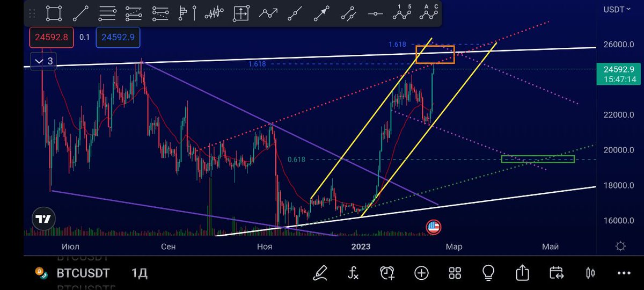Select the Arrow drawing tool
The image size is (644, 290).
click(322, 13)
